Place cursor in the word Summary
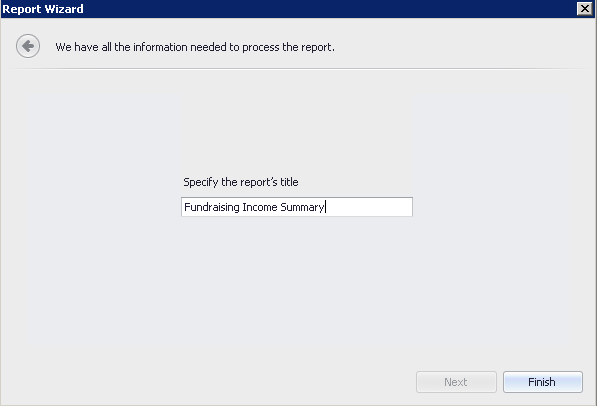The image size is (597, 406). [x=302, y=207]
